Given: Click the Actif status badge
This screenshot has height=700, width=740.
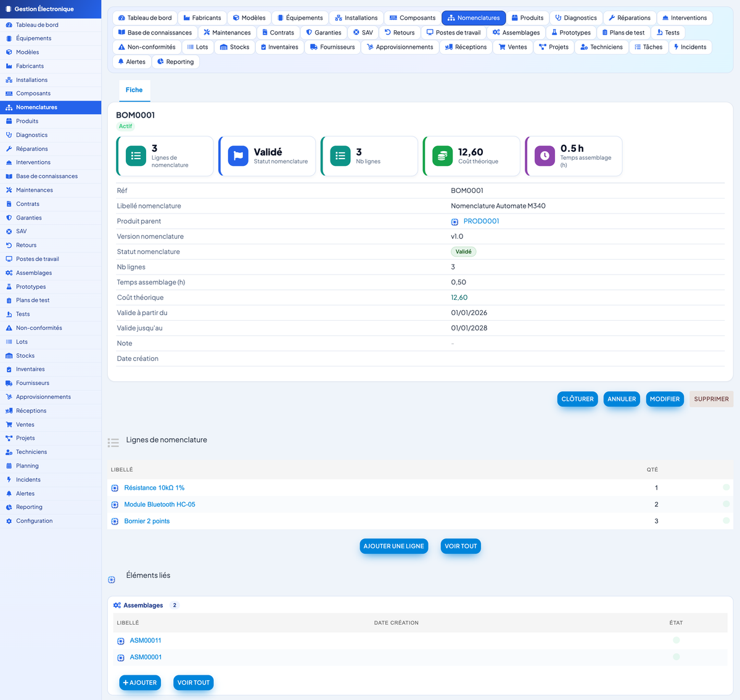Looking at the screenshot, I should pos(126,126).
